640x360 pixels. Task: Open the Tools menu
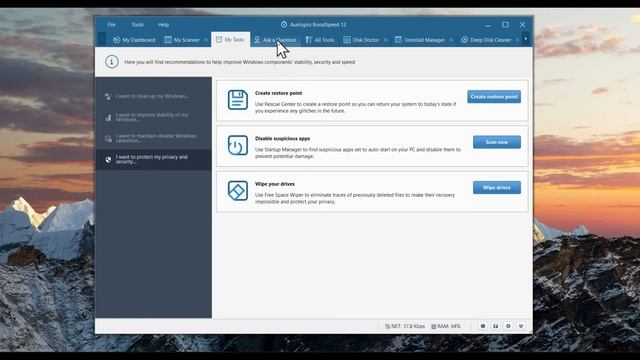[x=138, y=24]
